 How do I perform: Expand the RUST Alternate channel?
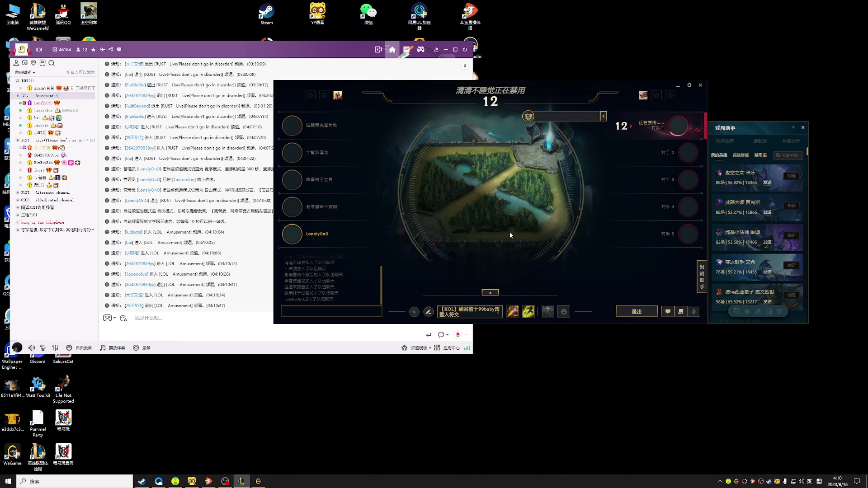pyautogui.click(x=18, y=192)
